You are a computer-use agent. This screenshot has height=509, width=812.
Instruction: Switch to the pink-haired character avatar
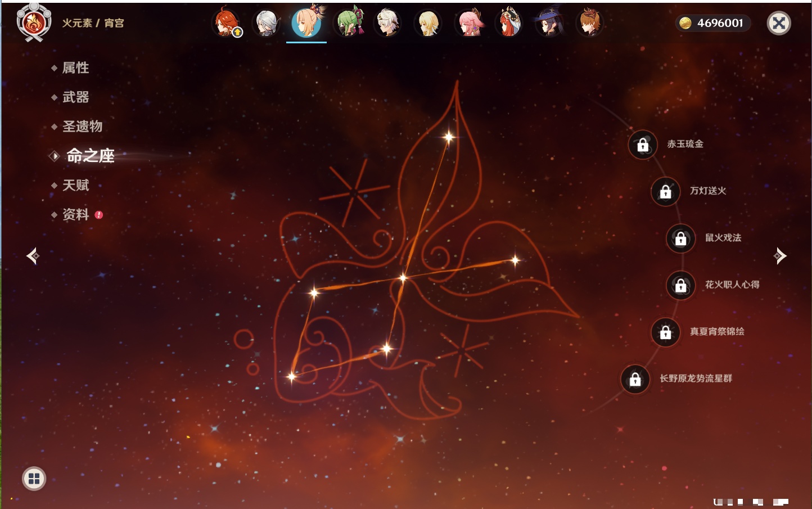[469, 23]
